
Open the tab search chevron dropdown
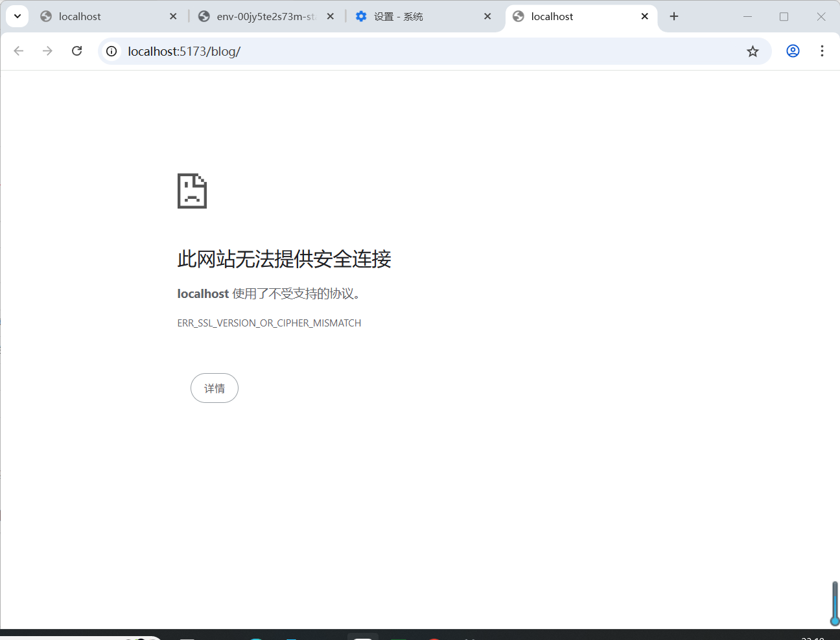tap(17, 16)
